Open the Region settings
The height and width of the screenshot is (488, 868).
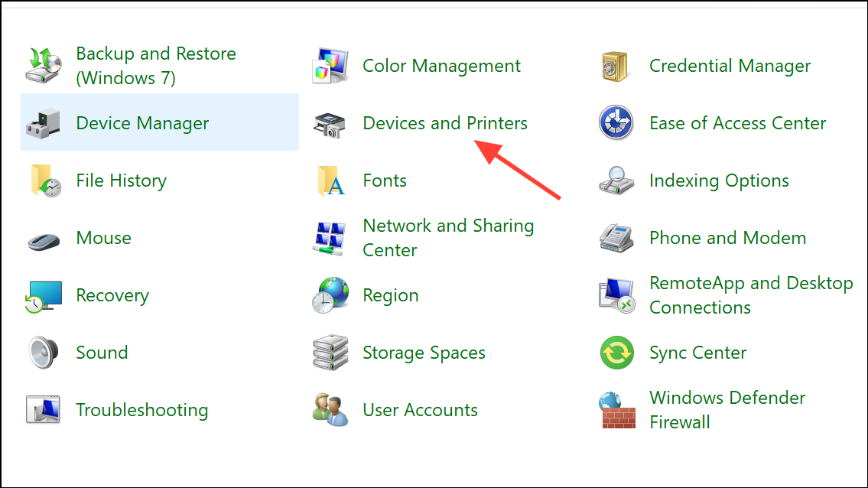pyautogui.click(x=390, y=295)
